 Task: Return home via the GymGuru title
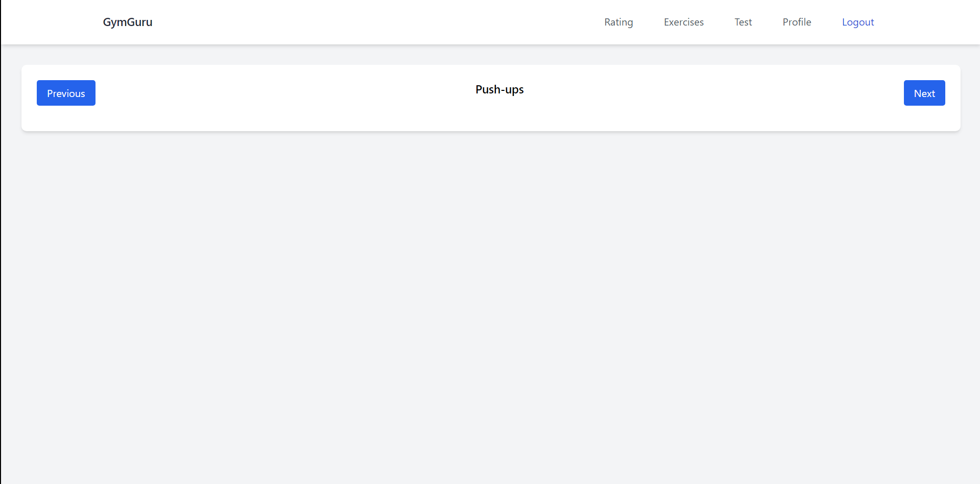128,22
